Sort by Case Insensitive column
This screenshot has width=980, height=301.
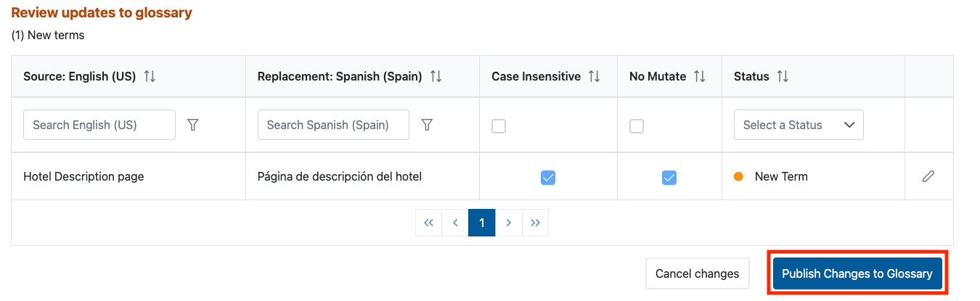click(x=594, y=76)
